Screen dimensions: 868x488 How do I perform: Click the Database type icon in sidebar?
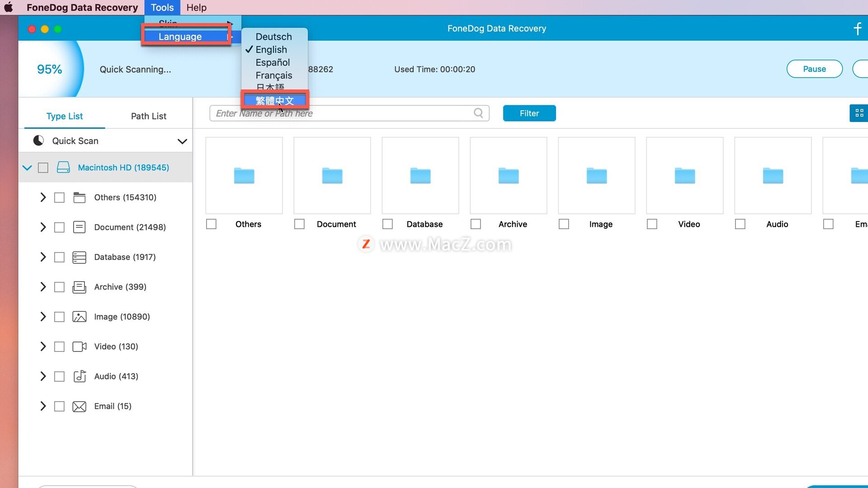click(79, 257)
